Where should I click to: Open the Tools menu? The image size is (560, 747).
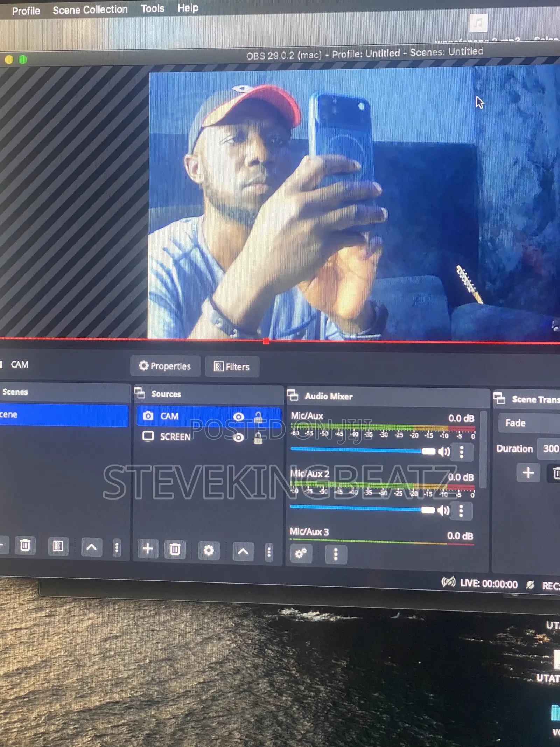pyautogui.click(x=153, y=8)
